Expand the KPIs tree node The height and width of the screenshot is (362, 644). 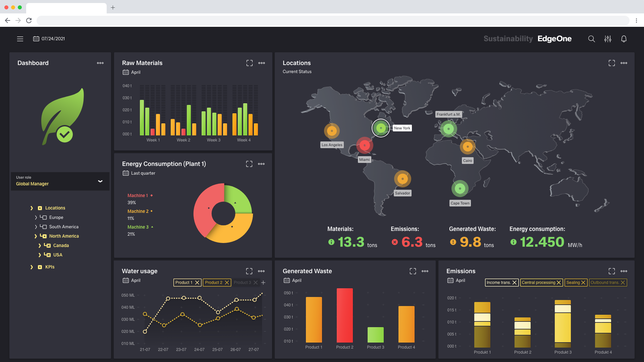[x=32, y=267]
